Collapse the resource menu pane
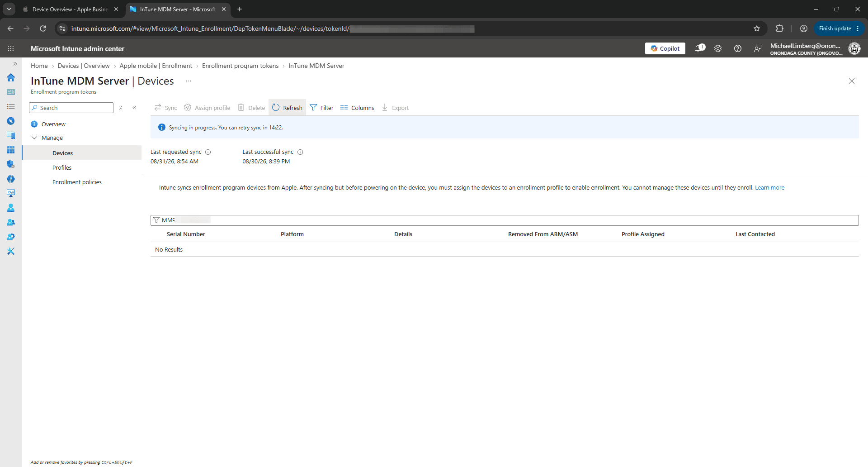The height and width of the screenshot is (467, 868). click(x=134, y=108)
